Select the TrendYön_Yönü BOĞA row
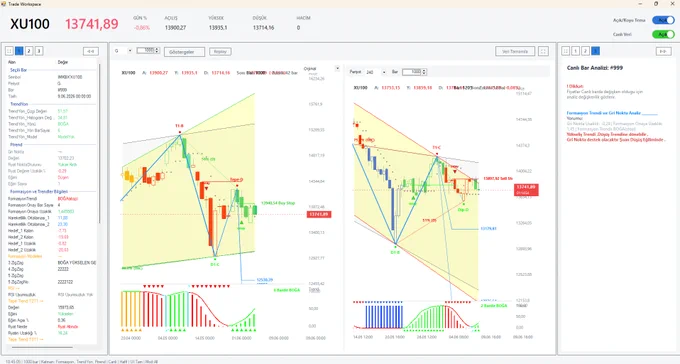Viewport: 680px width, 364px height. tap(51, 124)
